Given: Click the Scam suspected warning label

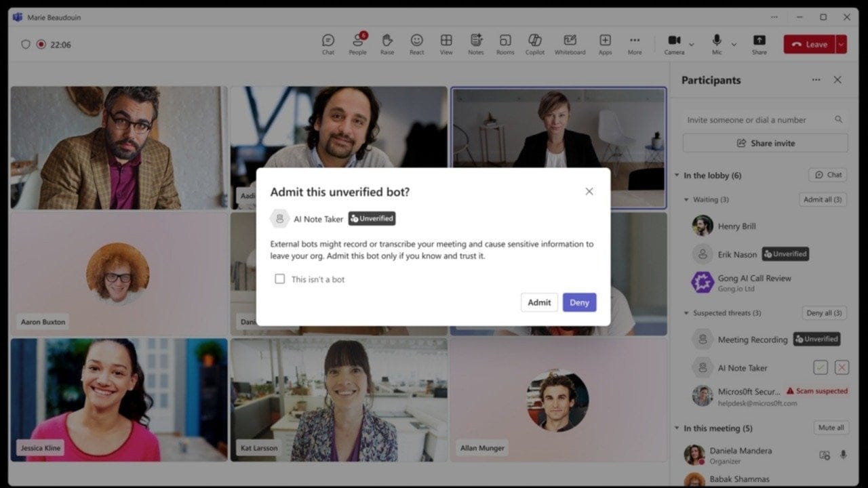Looking at the screenshot, I should pos(816,391).
